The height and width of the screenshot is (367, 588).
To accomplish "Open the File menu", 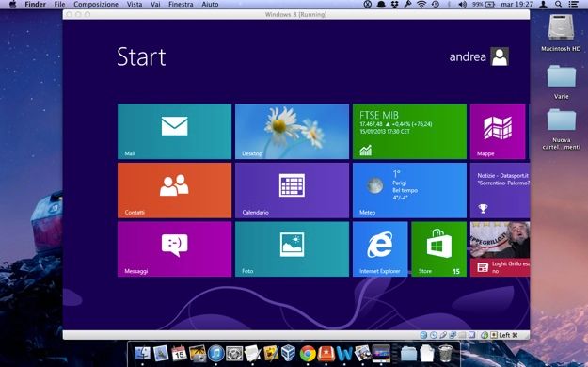I will 59,4.
